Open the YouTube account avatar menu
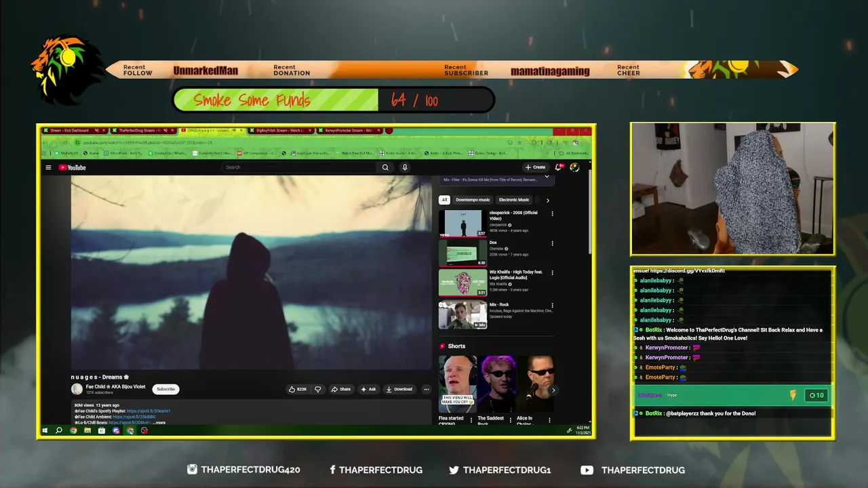The image size is (868, 488). click(x=574, y=167)
